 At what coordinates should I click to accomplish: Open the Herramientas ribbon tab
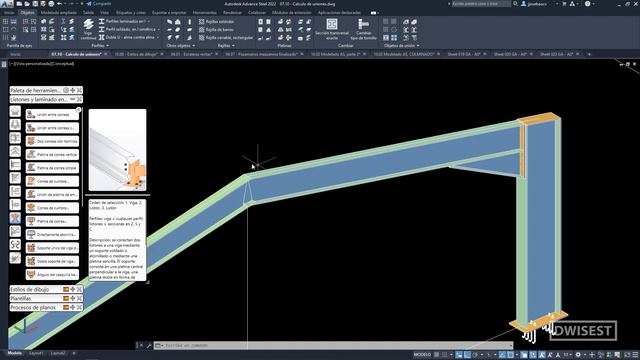tap(204, 13)
